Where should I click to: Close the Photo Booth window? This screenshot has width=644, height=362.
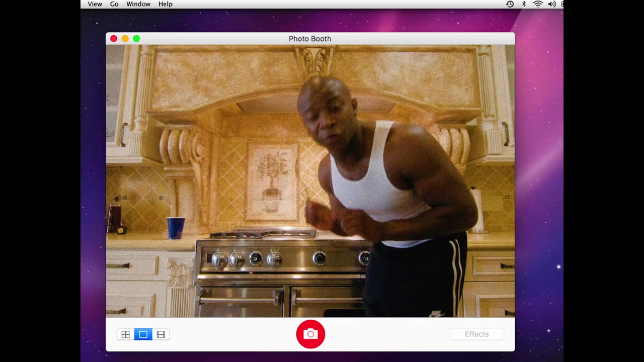114,39
